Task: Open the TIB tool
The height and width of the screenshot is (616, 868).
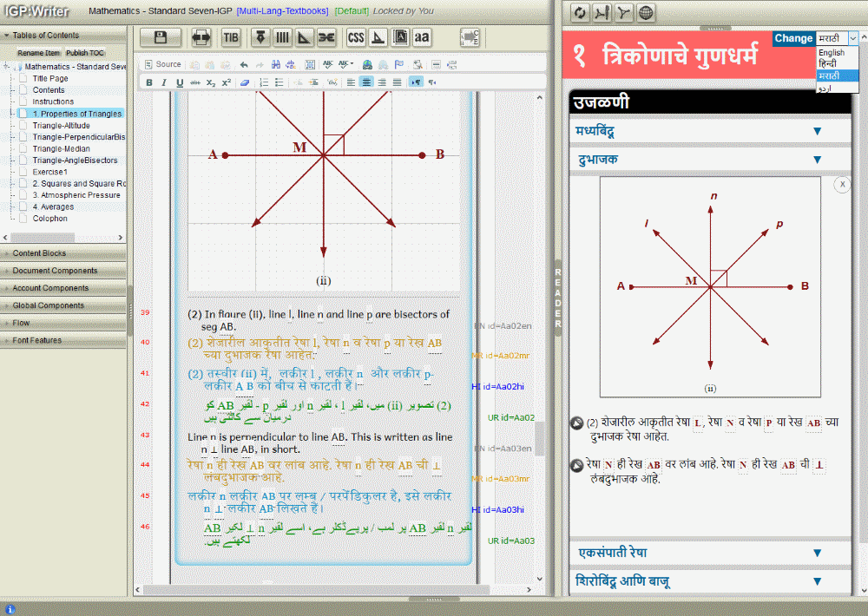Action: pyautogui.click(x=231, y=37)
